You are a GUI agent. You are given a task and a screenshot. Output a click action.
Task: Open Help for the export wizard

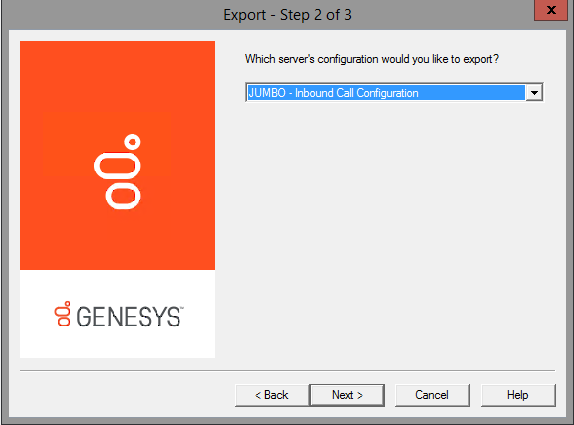click(518, 395)
